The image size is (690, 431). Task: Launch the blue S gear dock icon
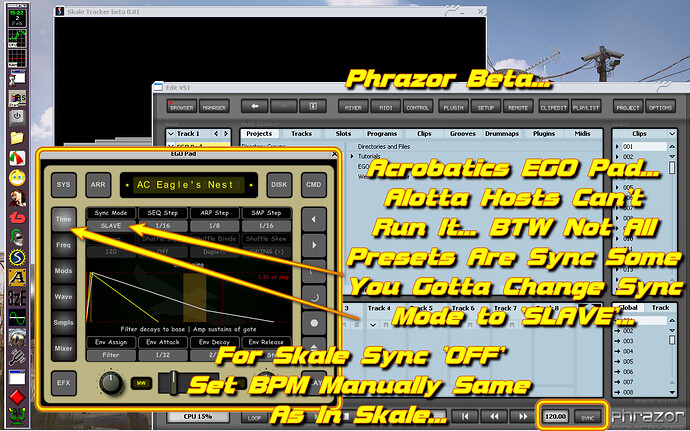pos(17,258)
